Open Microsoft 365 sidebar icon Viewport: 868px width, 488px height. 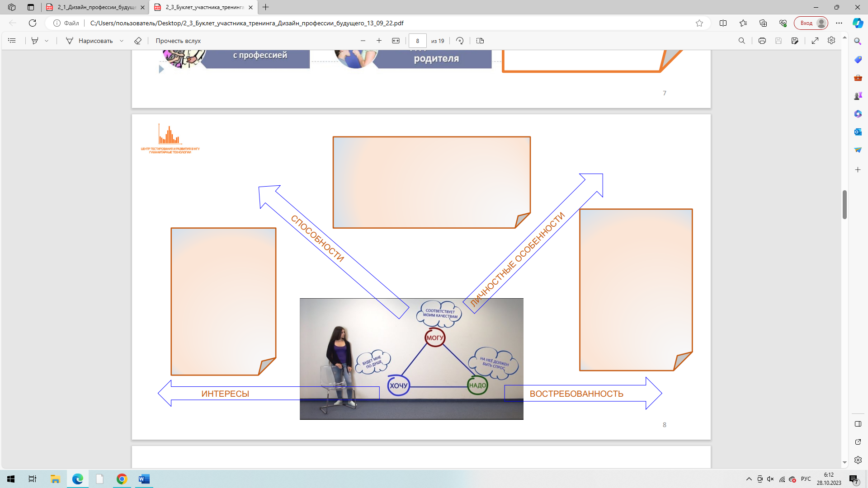pos(858,114)
